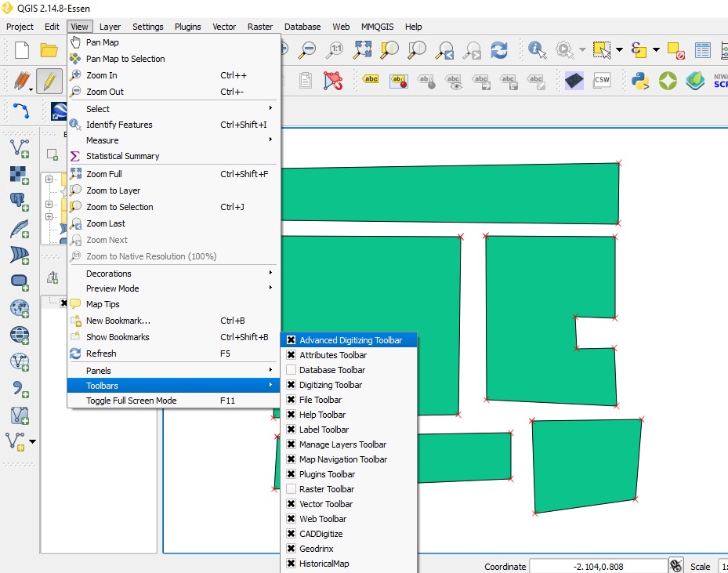Click the Current Edits pencils icon
The image size is (728, 573).
click(x=21, y=80)
